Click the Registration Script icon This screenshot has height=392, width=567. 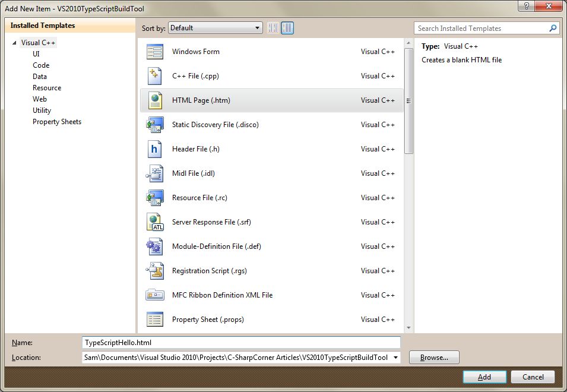(155, 271)
